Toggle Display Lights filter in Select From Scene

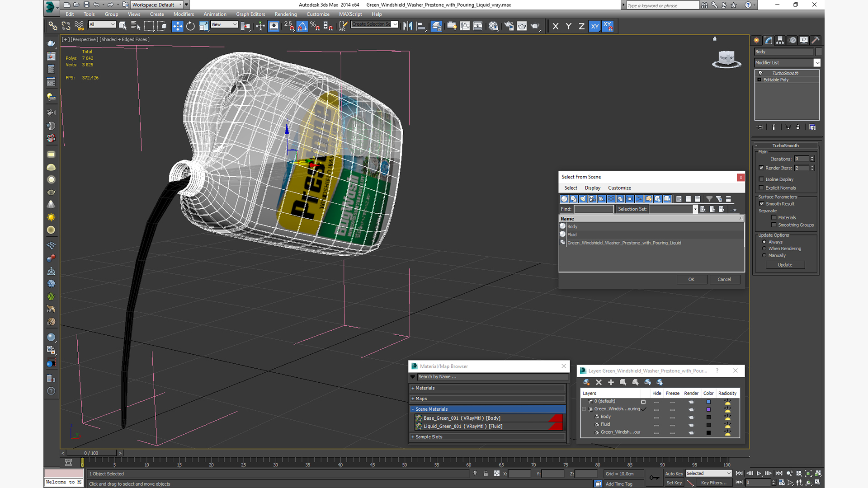click(x=583, y=199)
